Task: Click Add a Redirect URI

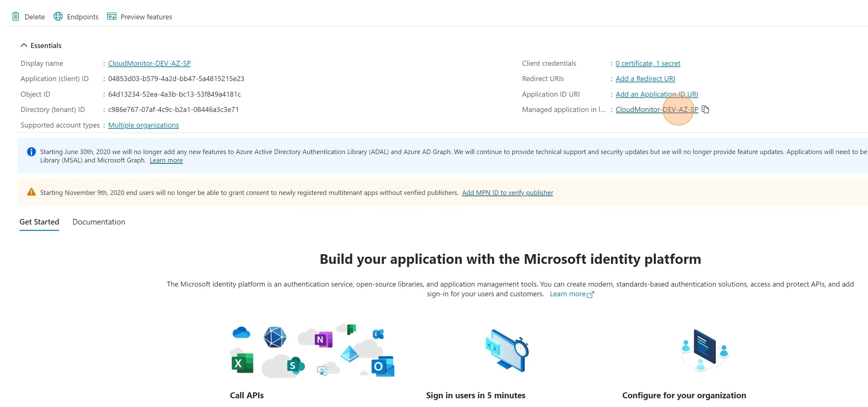Action: (x=645, y=79)
